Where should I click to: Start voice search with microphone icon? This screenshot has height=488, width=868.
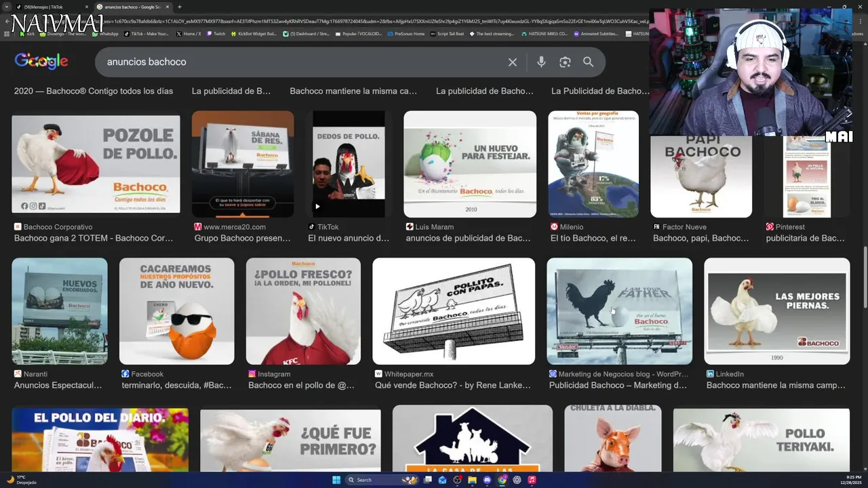541,62
